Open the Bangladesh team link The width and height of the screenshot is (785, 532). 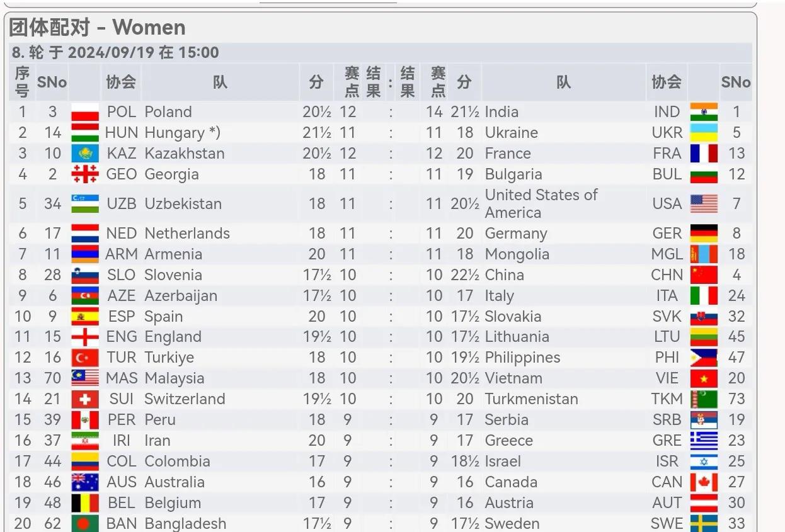pyautogui.click(x=185, y=524)
